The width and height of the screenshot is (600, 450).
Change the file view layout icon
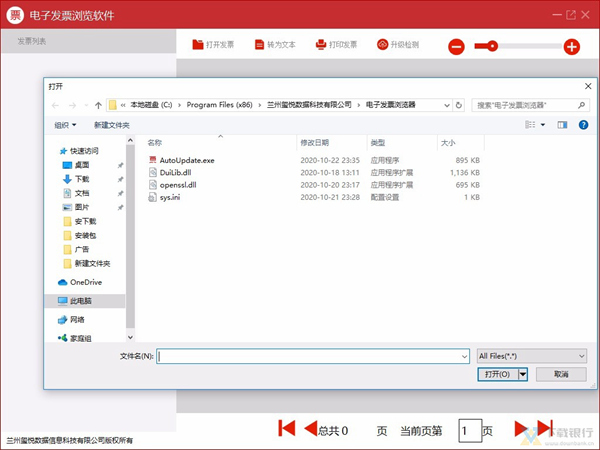(530, 125)
